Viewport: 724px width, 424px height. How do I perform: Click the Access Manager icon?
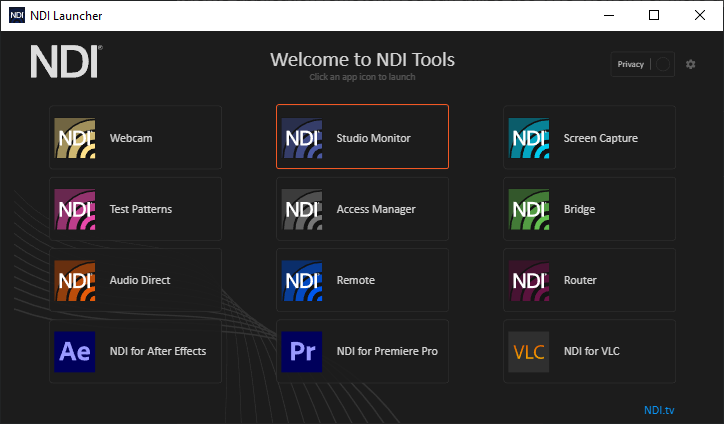(302, 209)
